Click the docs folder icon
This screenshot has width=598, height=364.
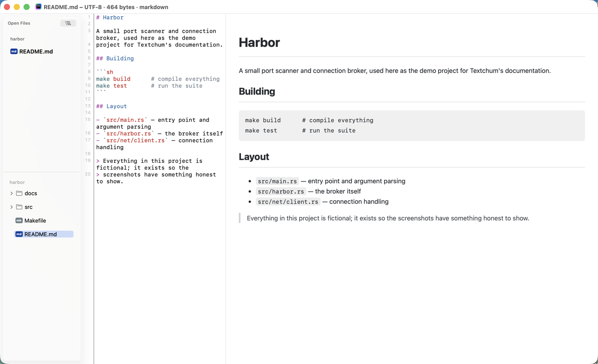pyautogui.click(x=19, y=193)
